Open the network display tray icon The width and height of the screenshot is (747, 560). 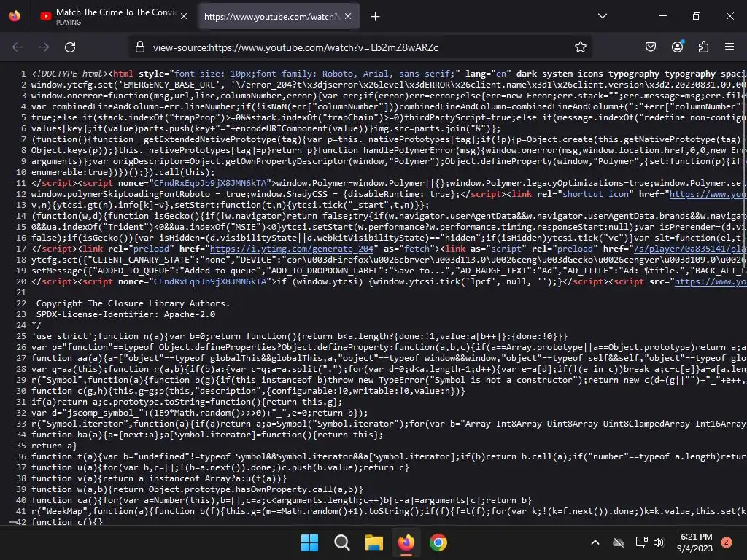click(x=642, y=542)
